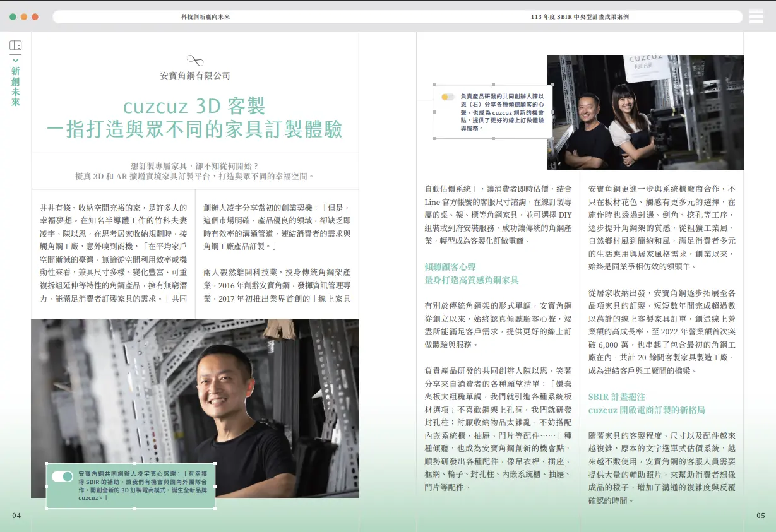The image size is (776, 532).
Task: Click company name 安寶角鋼有限公司
Action: [195, 76]
